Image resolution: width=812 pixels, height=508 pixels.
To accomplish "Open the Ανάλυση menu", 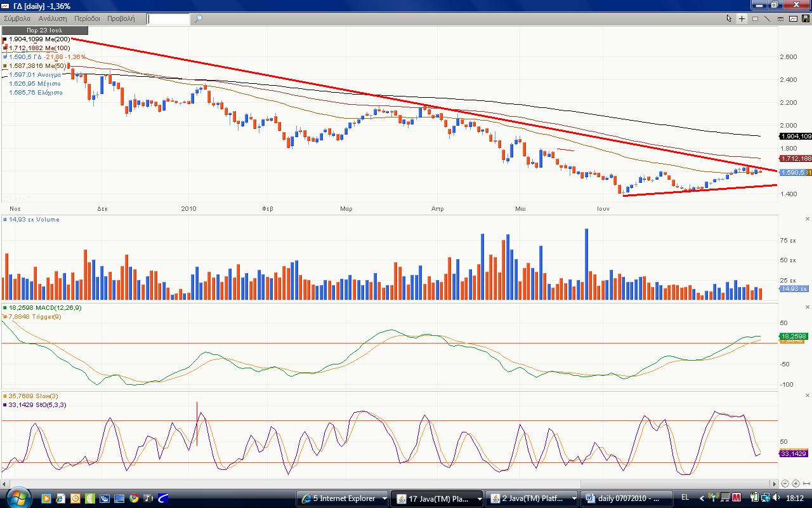I will coord(53,18).
